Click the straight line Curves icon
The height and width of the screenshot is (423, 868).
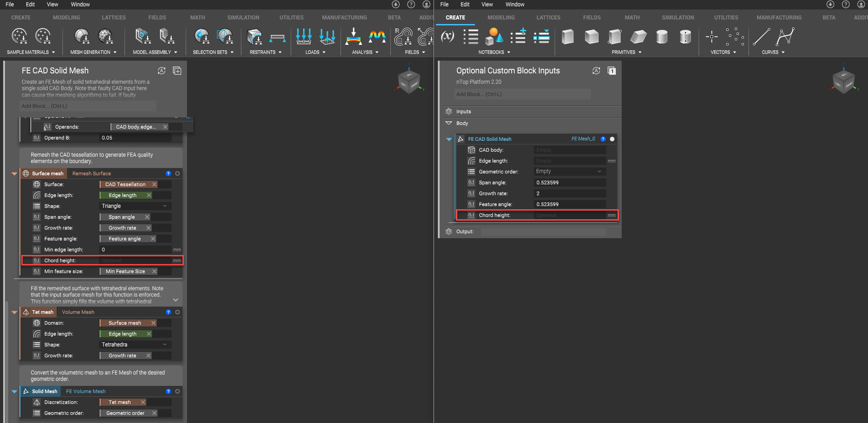[x=761, y=37]
